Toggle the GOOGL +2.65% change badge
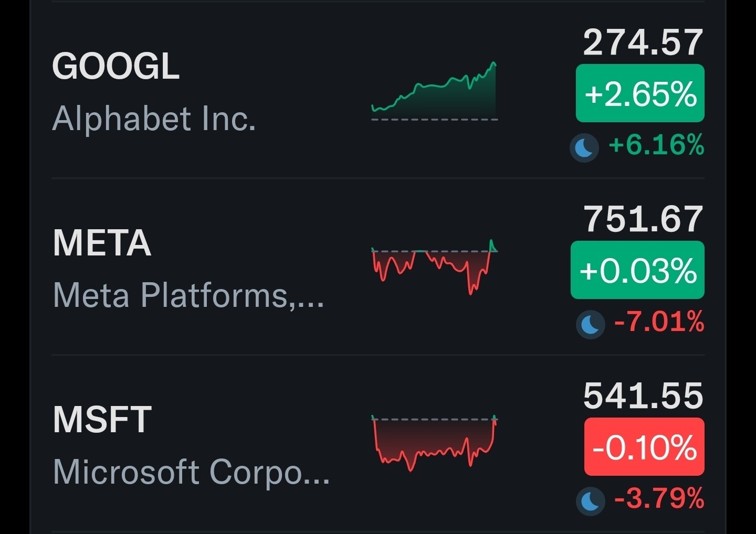This screenshot has height=534, width=756. pyautogui.click(x=639, y=93)
